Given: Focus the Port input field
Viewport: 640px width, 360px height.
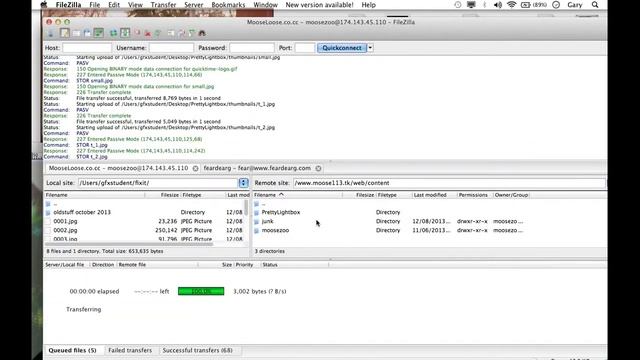Looking at the screenshot, I should click(305, 48).
